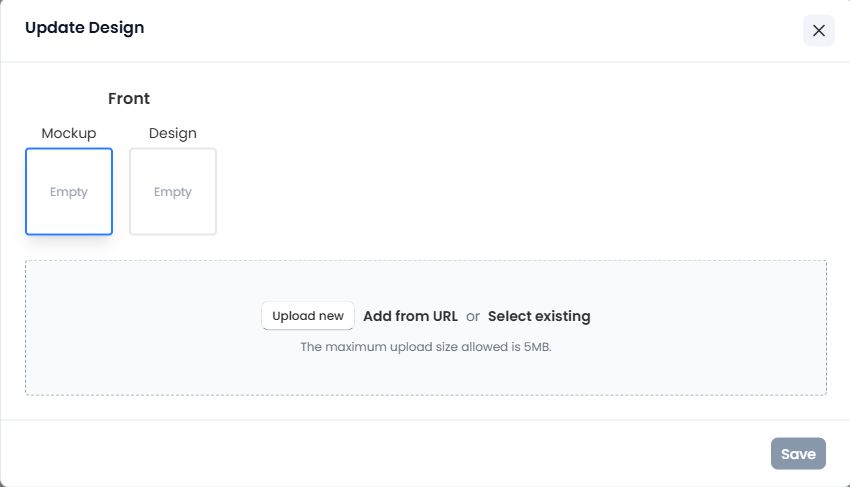
Task: Select the empty Design thumbnail slot
Action: click(173, 191)
